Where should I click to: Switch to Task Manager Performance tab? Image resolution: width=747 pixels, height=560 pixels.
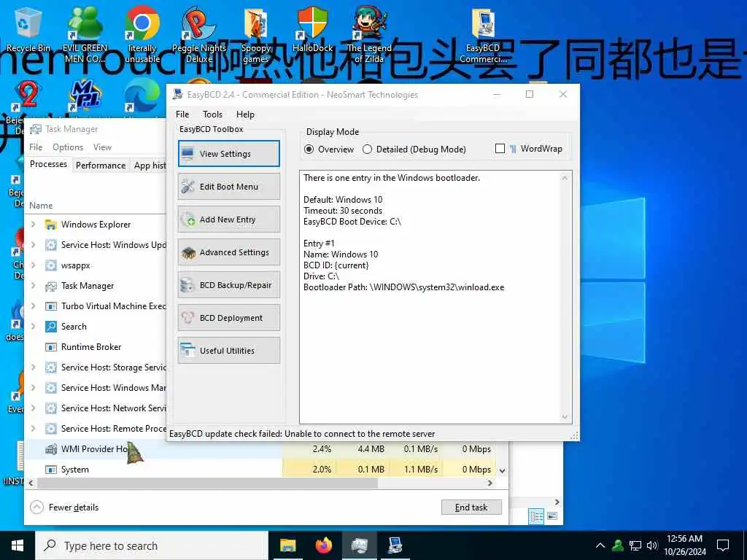point(101,166)
